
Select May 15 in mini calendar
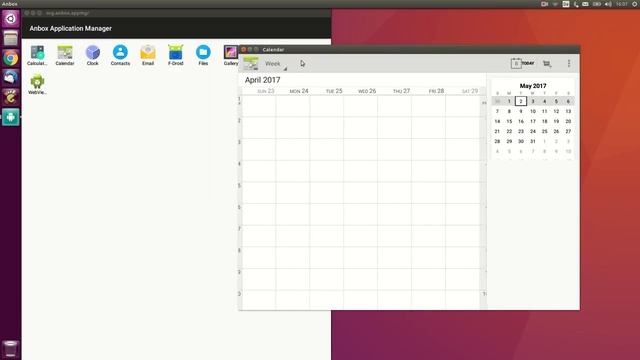509,121
